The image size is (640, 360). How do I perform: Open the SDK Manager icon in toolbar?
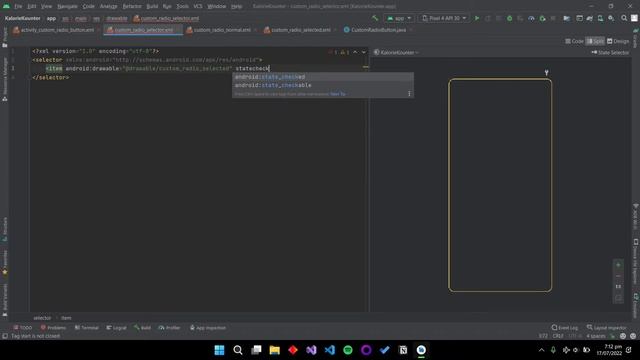[x=611, y=18]
